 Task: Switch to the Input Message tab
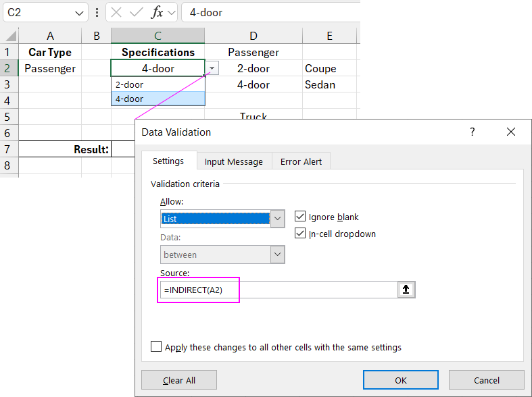(234, 161)
